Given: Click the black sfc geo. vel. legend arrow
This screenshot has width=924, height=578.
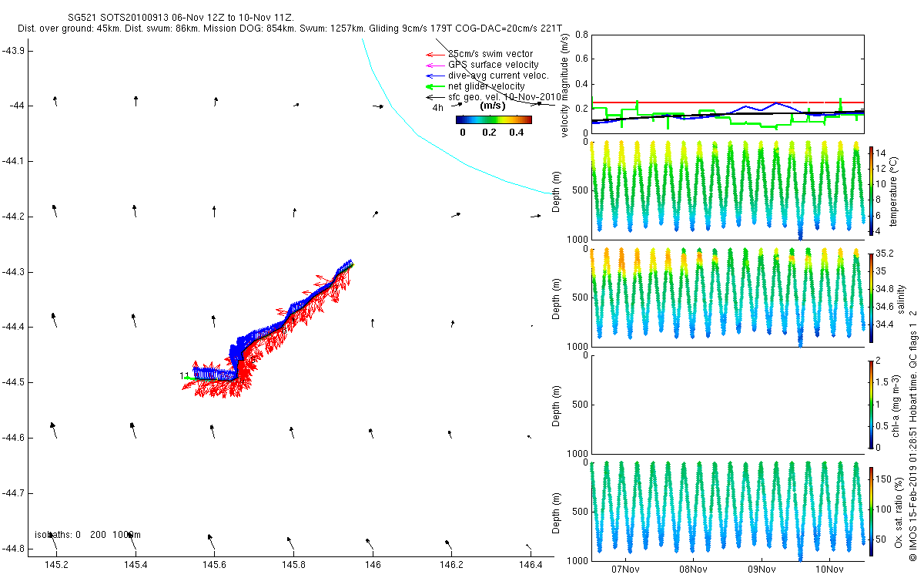Looking at the screenshot, I should 434,97.
